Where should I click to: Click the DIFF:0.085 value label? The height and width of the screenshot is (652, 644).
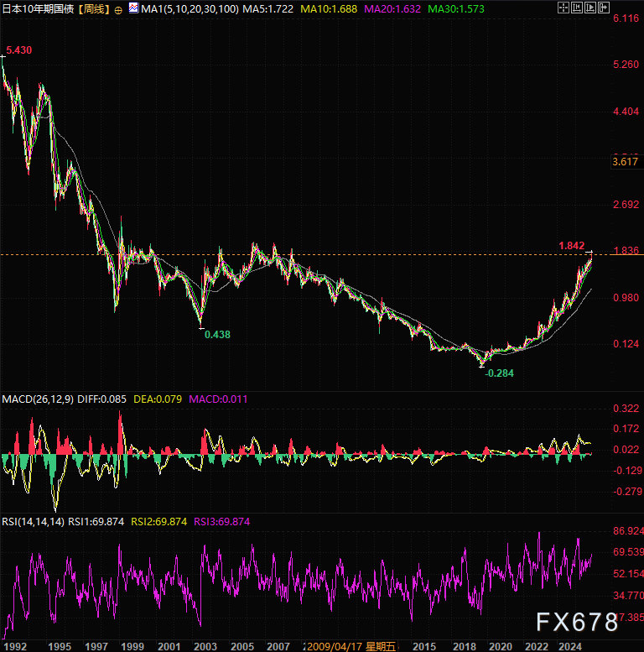100,399
